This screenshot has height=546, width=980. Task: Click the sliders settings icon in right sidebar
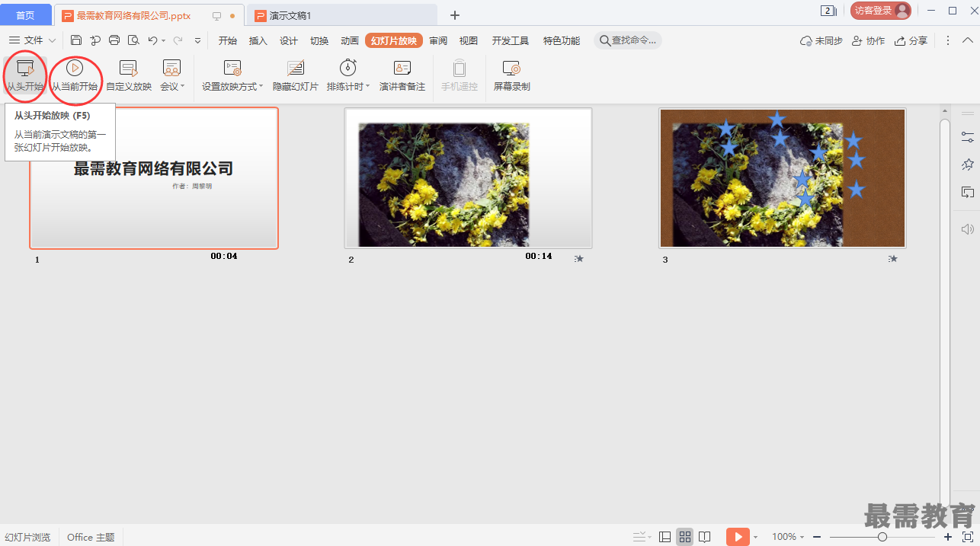tap(967, 137)
